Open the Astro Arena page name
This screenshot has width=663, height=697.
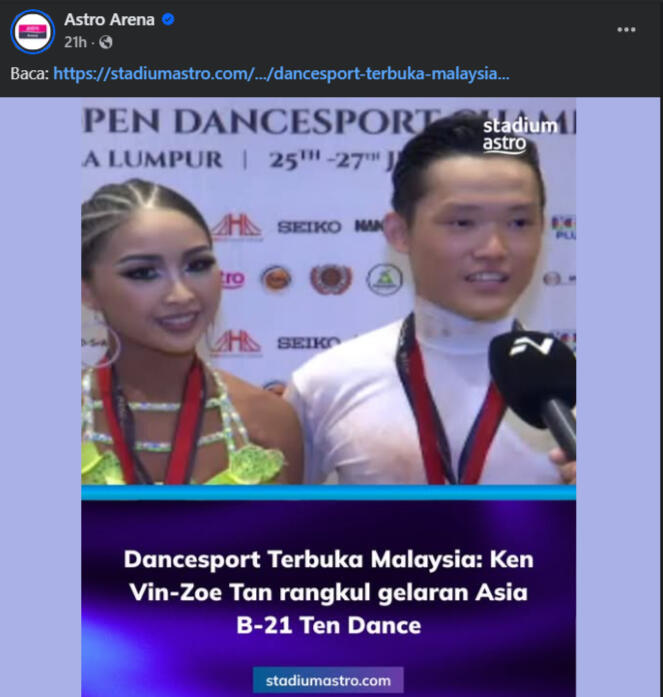click(109, 20)
